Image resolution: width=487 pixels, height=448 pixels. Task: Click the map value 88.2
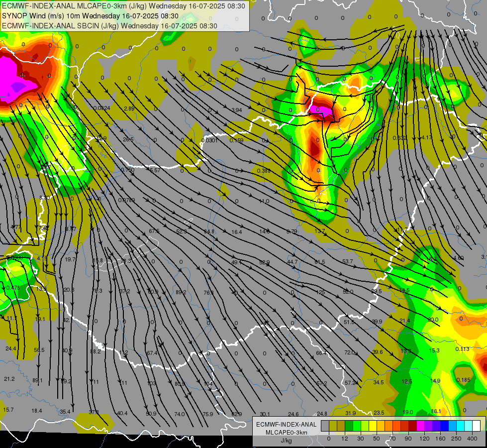[96, 351]
